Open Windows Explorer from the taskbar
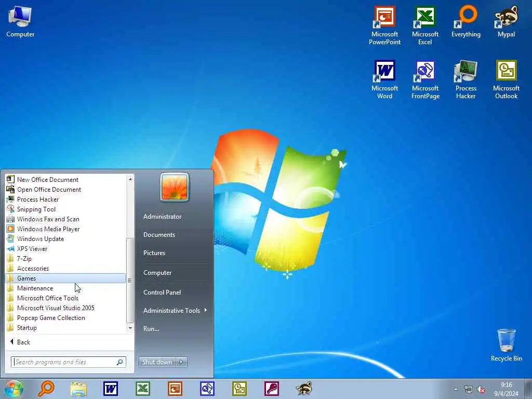The height and width of the screenshot is (399, 532). point(79,389)
